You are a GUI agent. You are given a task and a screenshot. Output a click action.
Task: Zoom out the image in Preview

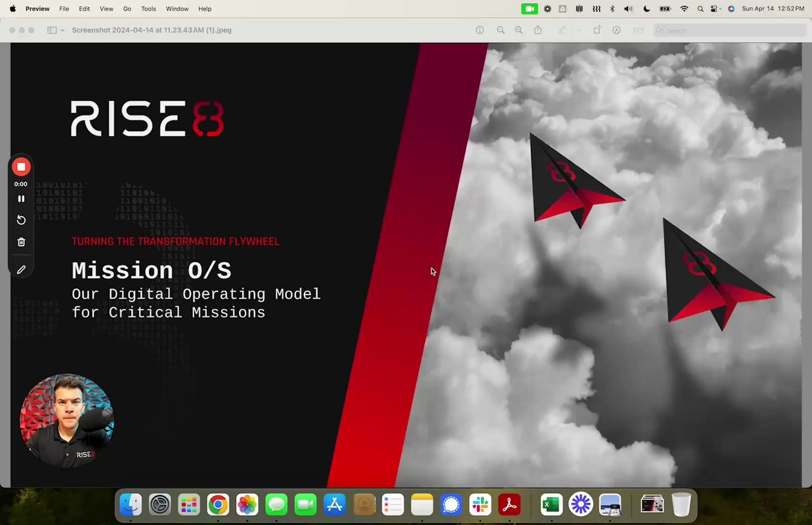(501, 30)
